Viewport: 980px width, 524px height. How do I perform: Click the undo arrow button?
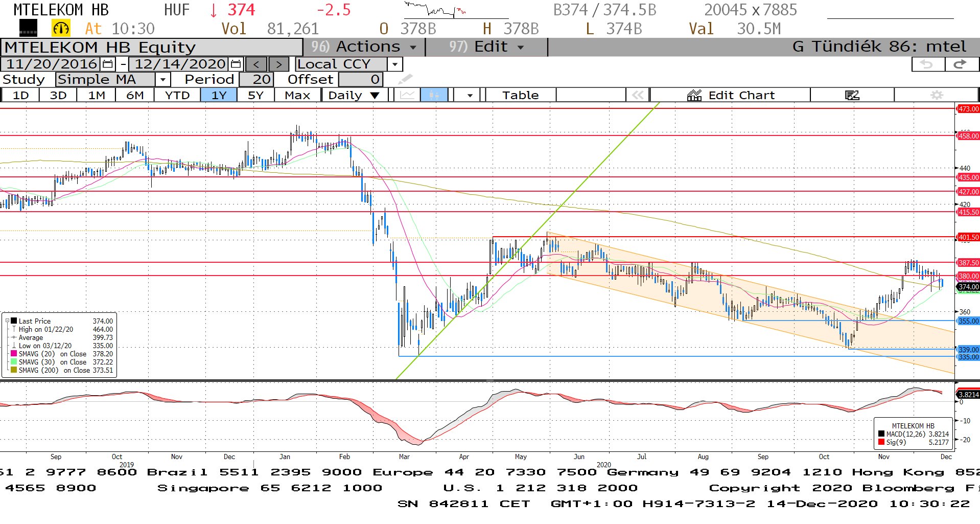click(x=927, y=64)
